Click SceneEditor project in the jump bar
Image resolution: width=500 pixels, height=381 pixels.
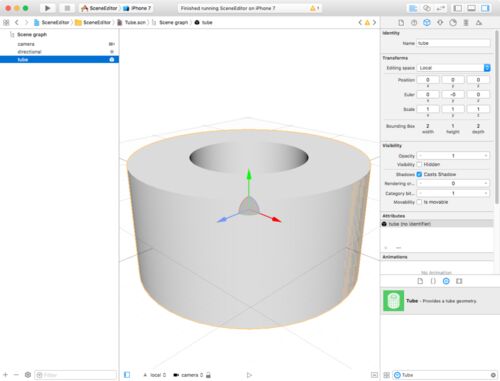pyautogui.click(x=52, y=22)
